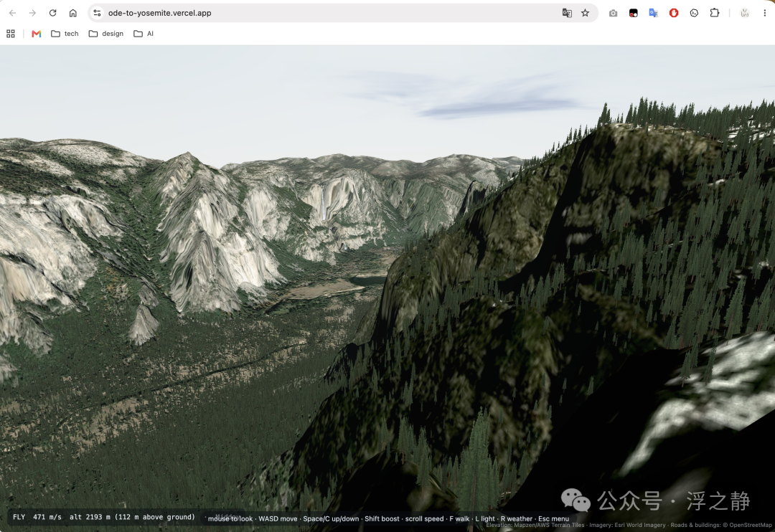Open the browser profile avatar

744,14
